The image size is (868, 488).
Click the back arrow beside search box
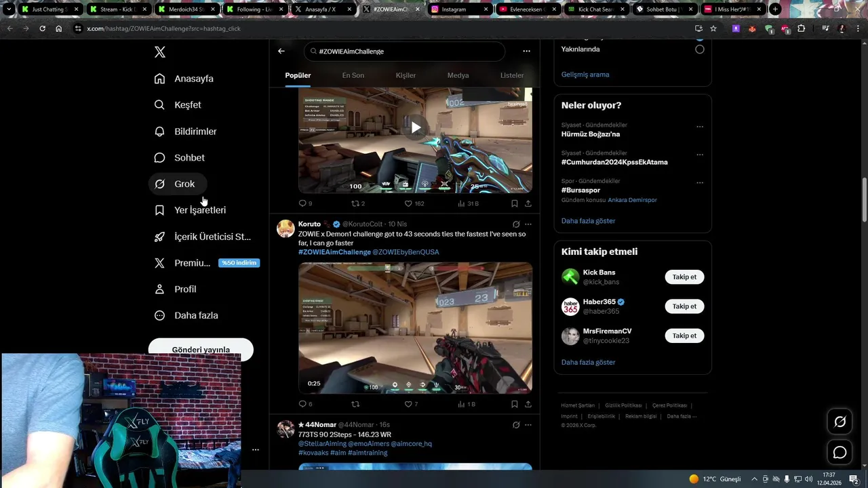(281, 51)
